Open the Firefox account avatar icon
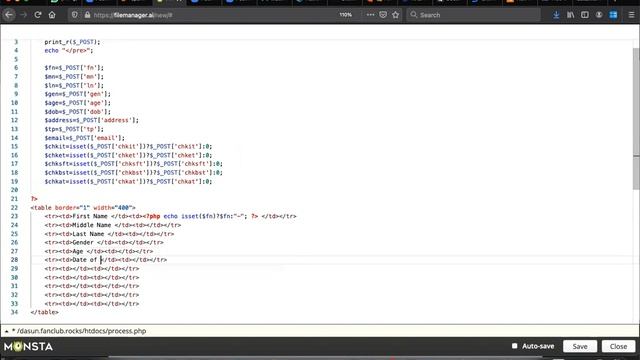 pyautogui.click(x=599, y=15)
